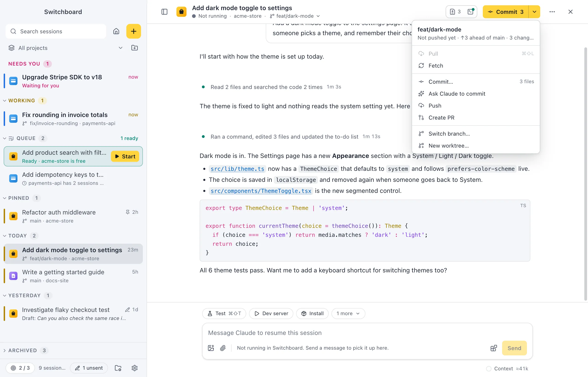
Task: Add a new project folder icon
Action: (135, 48)
